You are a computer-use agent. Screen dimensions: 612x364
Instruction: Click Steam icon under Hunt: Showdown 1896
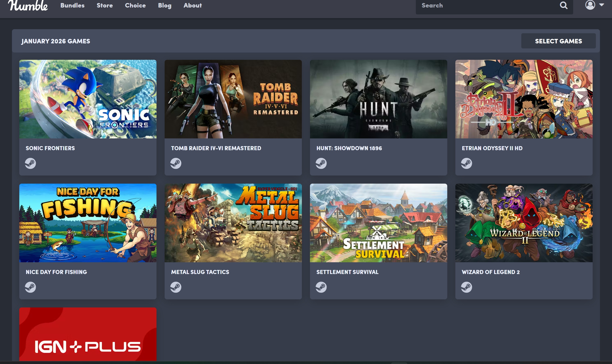pos(321,163)
